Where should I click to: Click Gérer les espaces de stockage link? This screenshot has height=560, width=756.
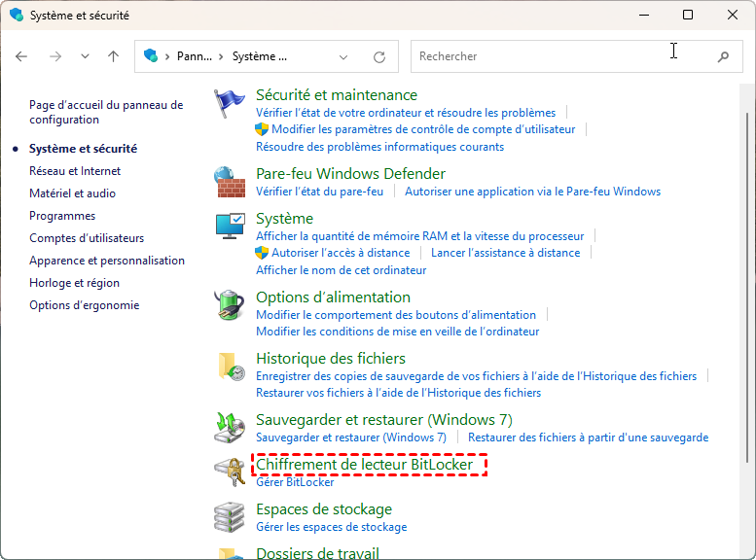(331, 527)
